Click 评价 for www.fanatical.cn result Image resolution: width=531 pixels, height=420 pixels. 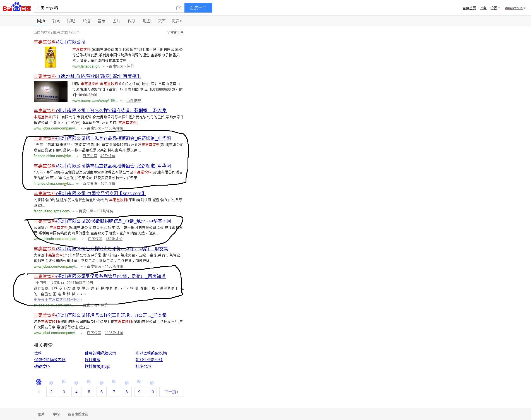coord(130,66)
